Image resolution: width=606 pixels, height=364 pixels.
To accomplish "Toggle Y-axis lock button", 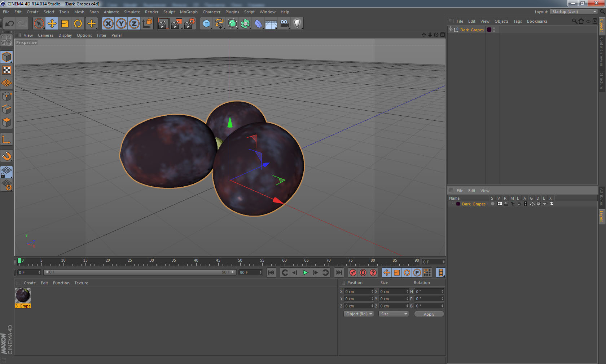I will (121, 24).
